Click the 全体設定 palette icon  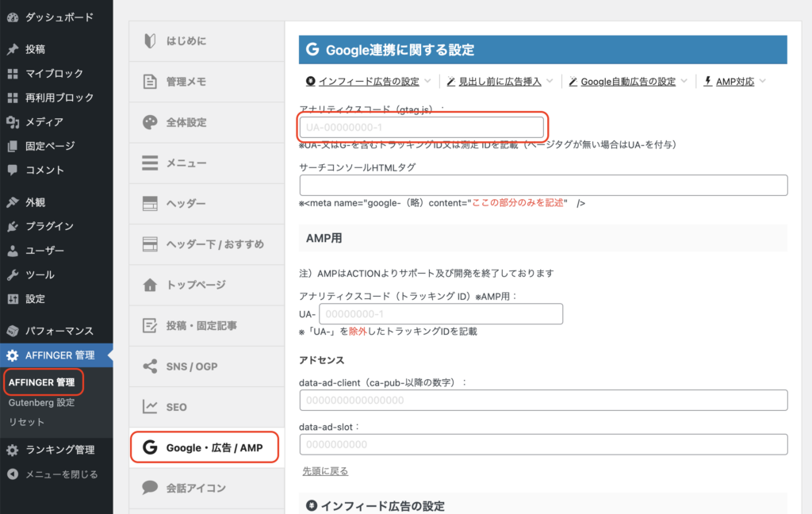coord(150,122)
